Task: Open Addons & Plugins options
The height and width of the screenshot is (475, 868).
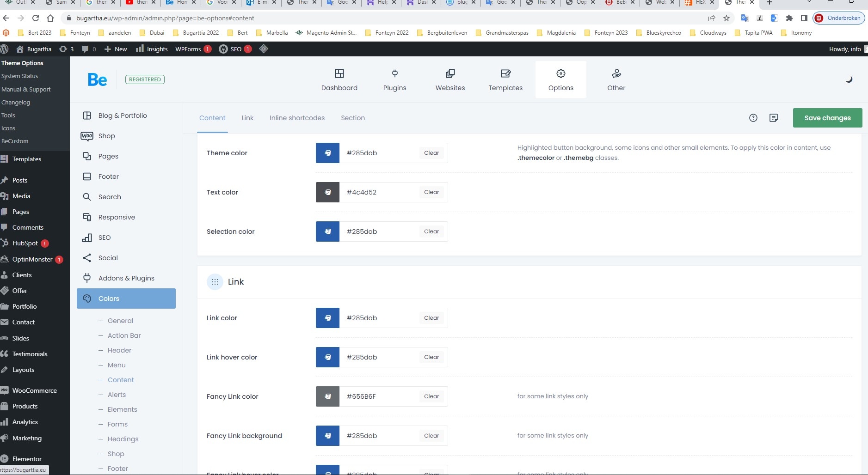Action: tap(126, 278)
